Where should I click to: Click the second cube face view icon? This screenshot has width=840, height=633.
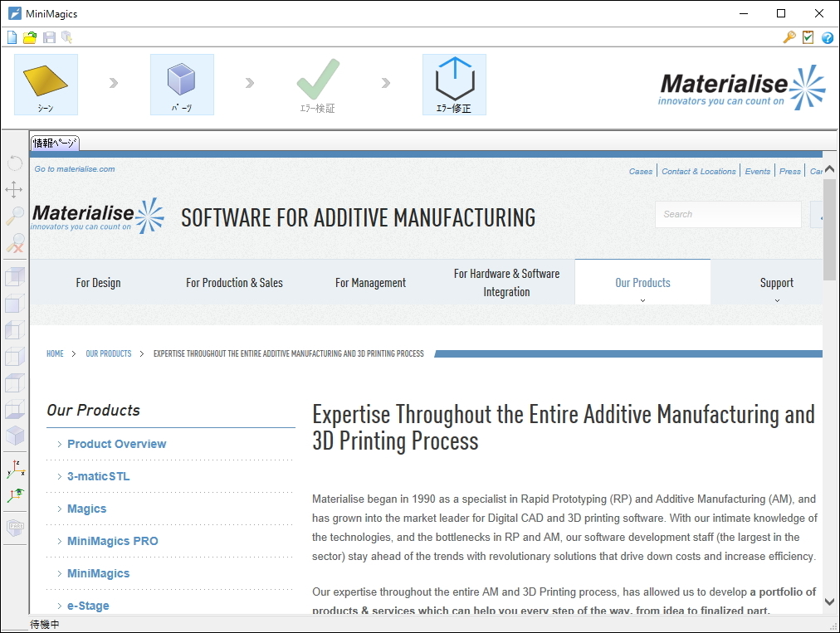point(14,304)
